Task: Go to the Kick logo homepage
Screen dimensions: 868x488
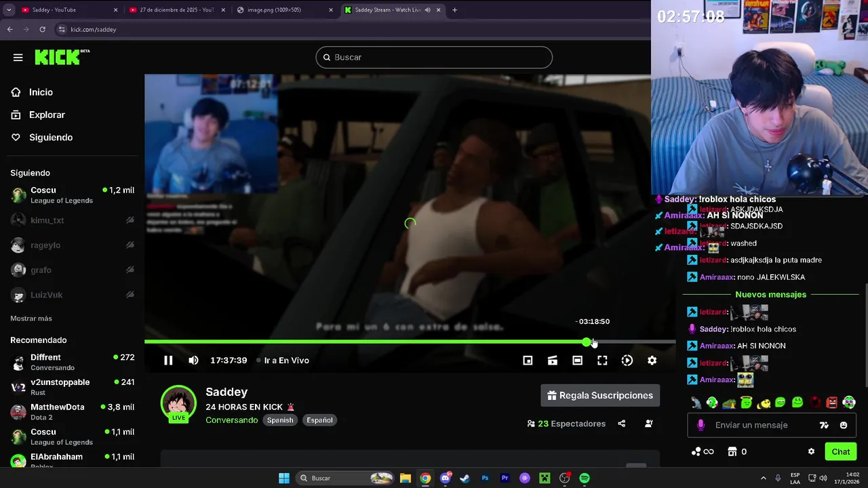Action: [x=62, y=57]
